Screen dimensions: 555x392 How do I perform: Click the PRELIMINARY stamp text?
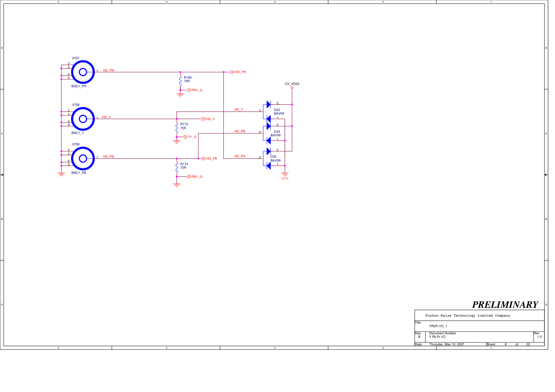point(505,305)
